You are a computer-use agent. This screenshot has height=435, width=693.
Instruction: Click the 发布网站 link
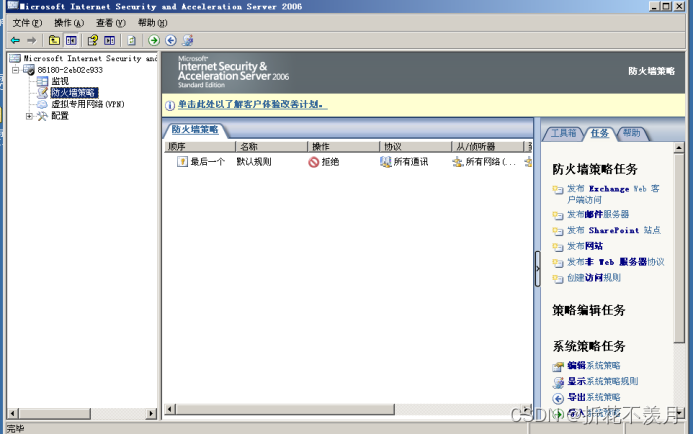(x=585, y=246)
